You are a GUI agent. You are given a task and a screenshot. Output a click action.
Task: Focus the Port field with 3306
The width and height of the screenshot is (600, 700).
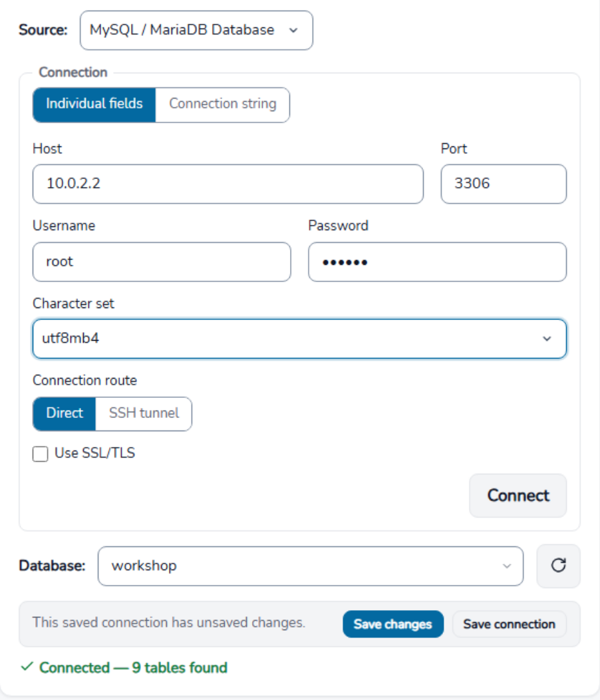(x=504, y=184)
